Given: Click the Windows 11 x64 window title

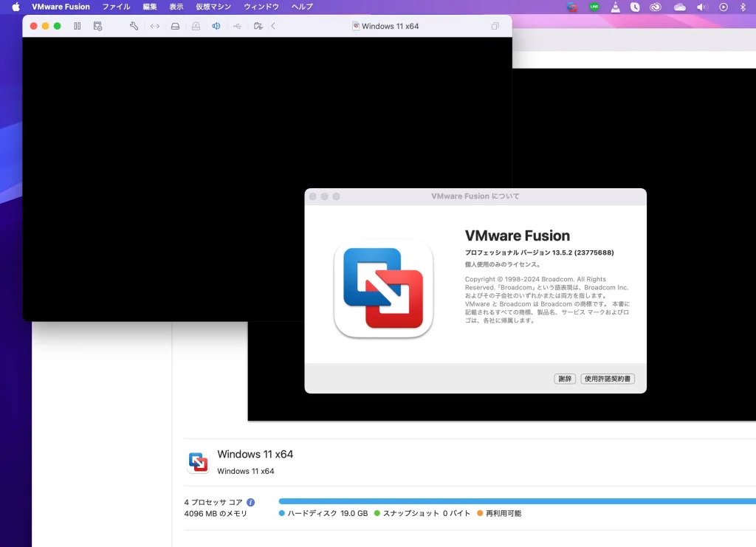Looking at the screenshot, I should [x=390, y=26].
